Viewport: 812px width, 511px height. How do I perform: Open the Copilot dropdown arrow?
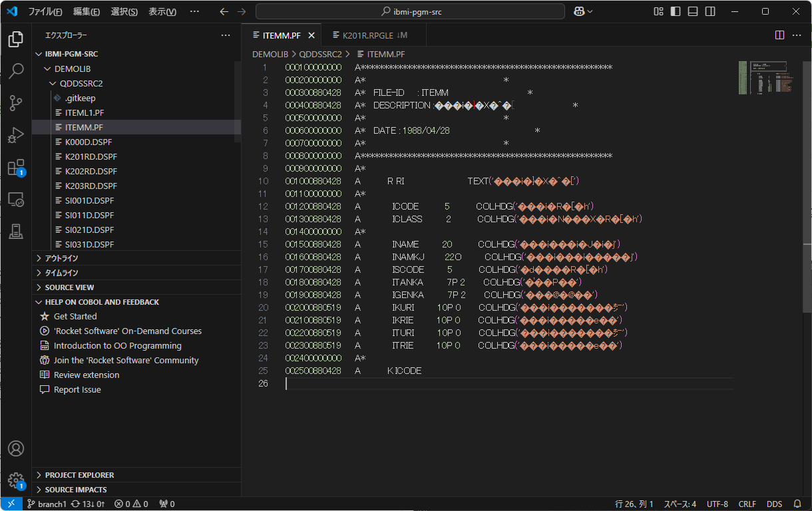pyautogui.click(x=590, y=11)
